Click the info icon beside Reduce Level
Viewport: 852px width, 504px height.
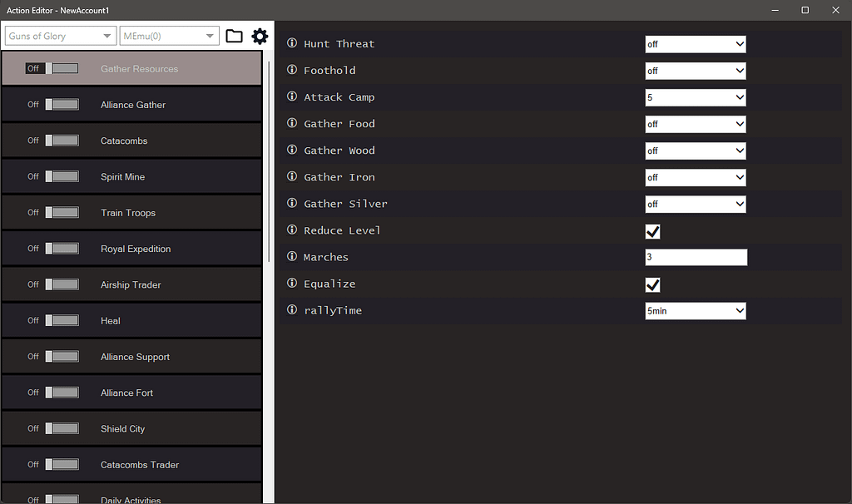(290, 230)
